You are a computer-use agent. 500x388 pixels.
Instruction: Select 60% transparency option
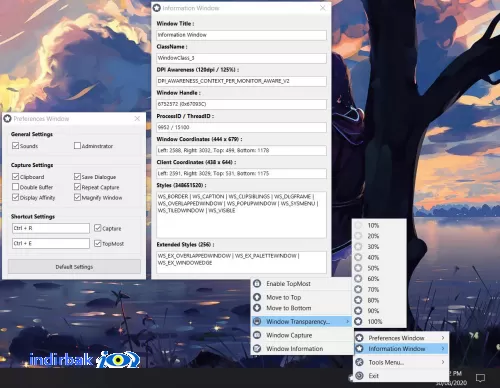click(x=379, y=279)
